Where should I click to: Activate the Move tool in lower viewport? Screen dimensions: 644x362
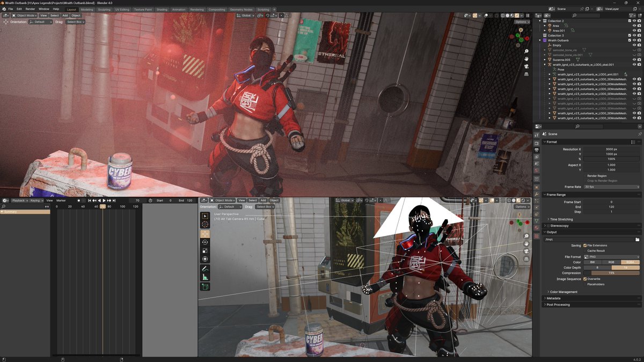coord(205,234)
